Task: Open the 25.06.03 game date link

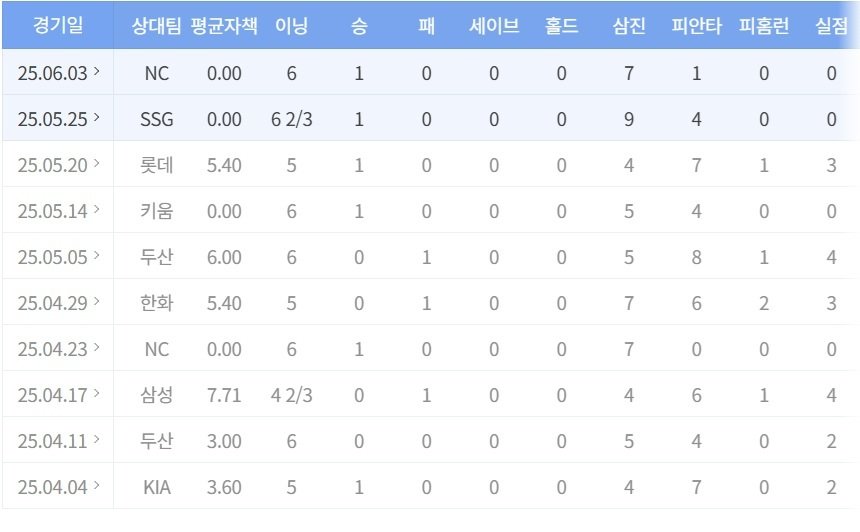Action: 58,73
